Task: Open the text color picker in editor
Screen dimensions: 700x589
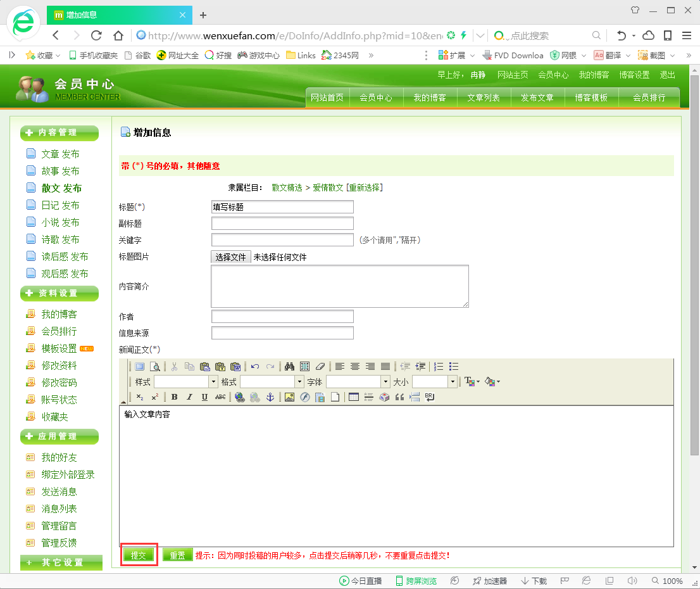Action: (x=471, y=382)
